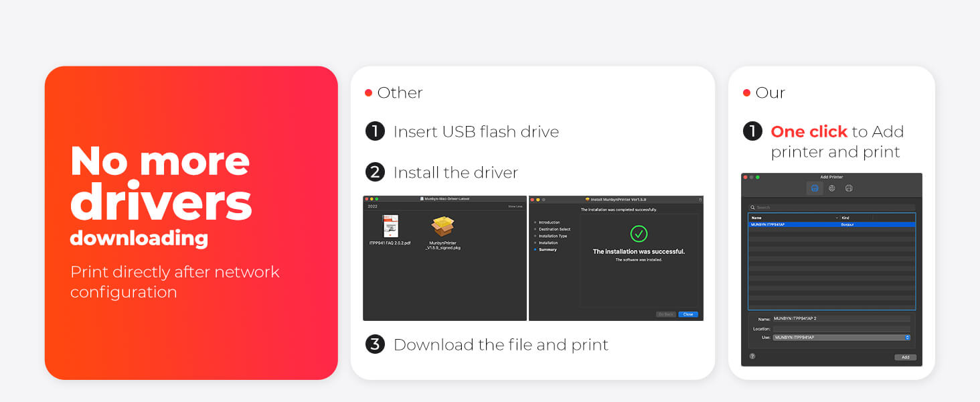Click the printer Name text field
980x402 pixels.
click(x=841, y=318)
